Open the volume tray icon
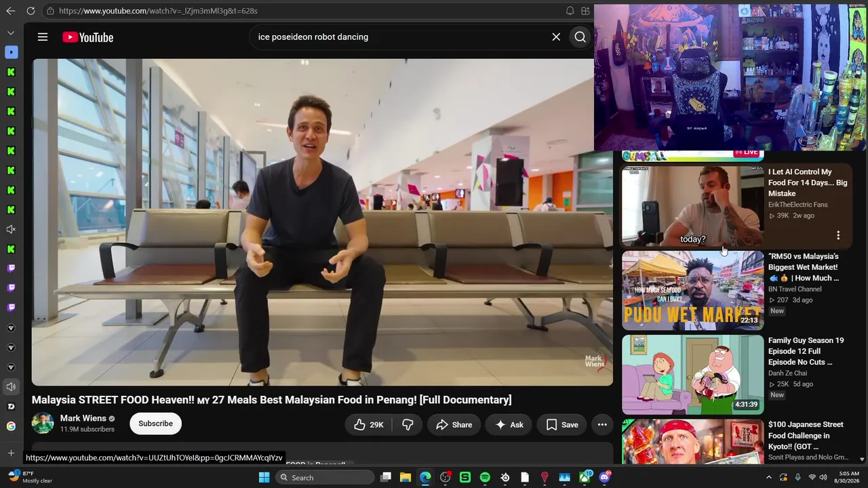Screen dimensions: 868x488 point(823,477)
